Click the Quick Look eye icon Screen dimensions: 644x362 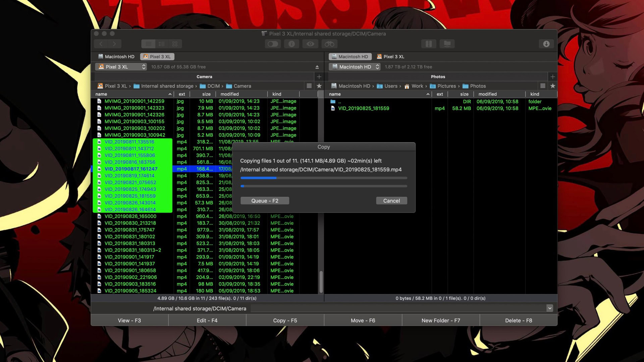[x=310, y=44]
